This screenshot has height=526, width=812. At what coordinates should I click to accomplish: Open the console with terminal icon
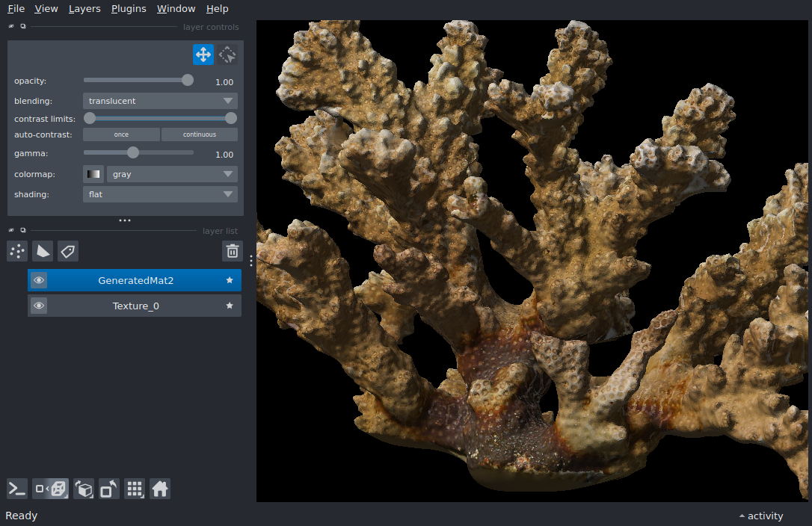point(17,489)
